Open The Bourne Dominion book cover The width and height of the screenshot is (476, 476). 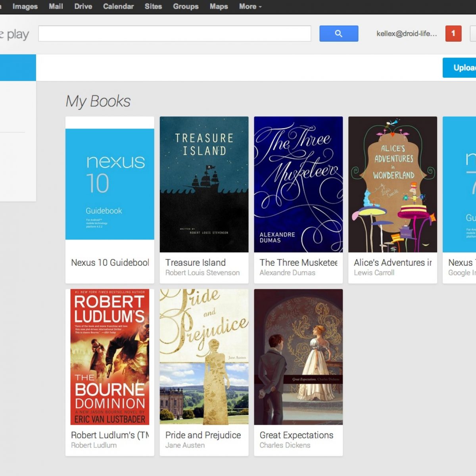click(x=110, y=357)
